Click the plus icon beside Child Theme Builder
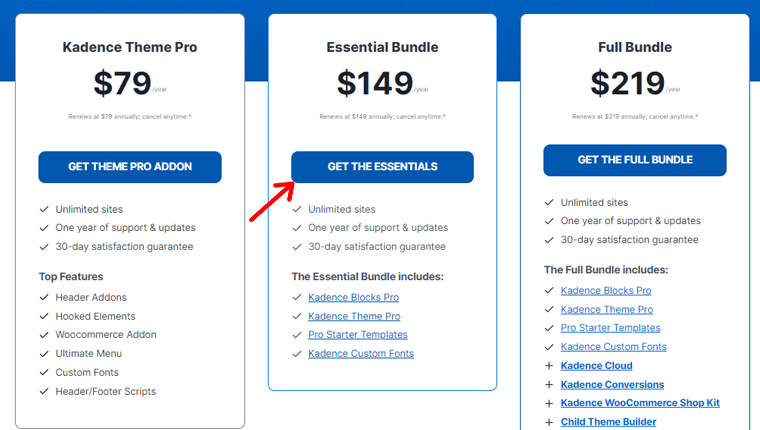The image size is (760, 430). pos(549,422)
